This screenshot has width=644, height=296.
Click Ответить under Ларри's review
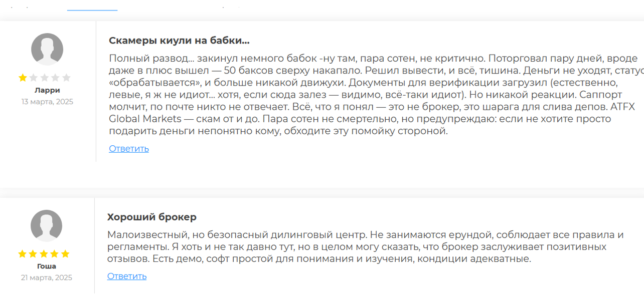[x=129, y=149]
